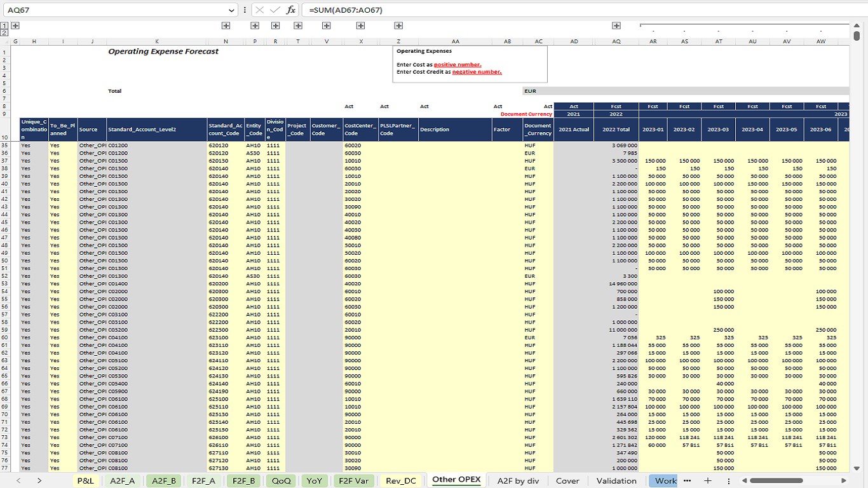Click the 2021 Actual header cell
Viewport: 868px width, 488px height.
(574, 130)
